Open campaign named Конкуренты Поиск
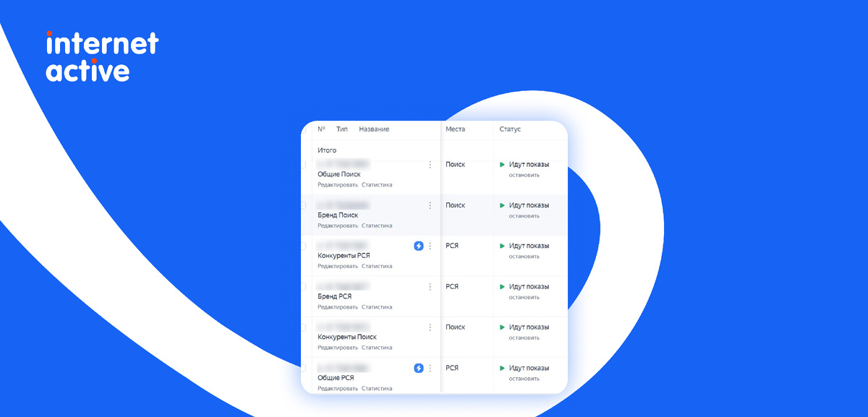Viewport: 868px width, 417px height. 347,337
